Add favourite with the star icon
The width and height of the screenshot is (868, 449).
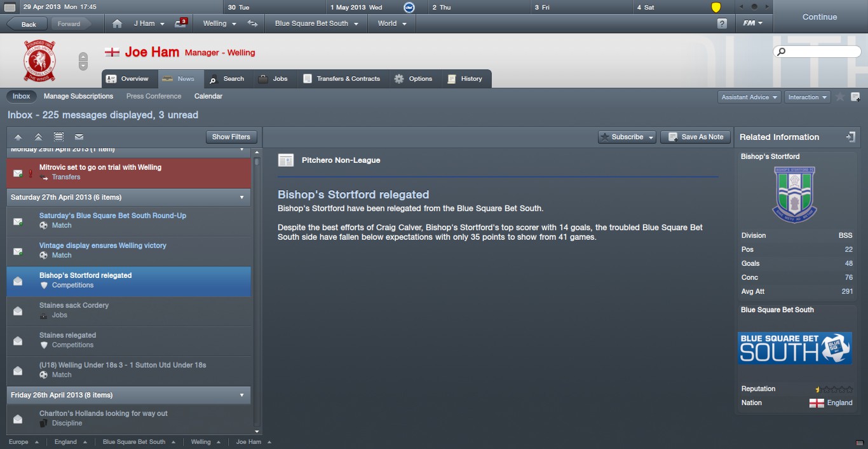click(840, 97)
